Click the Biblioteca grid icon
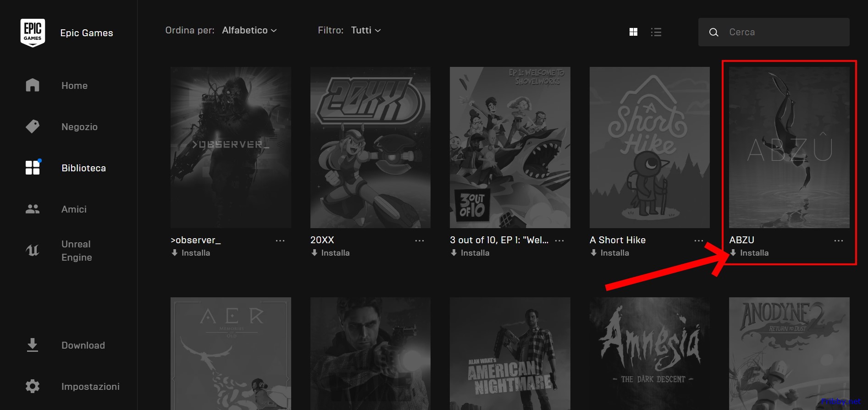 pyautogui.click(x=33, y=168)
